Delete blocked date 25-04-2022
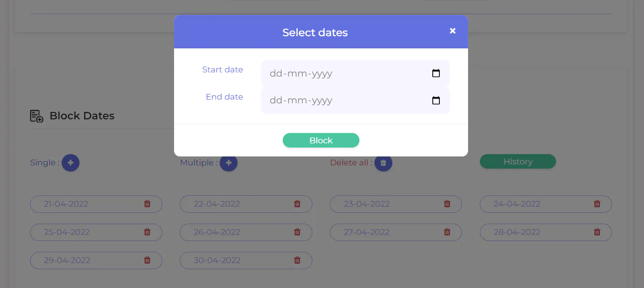 pos(147,232)
